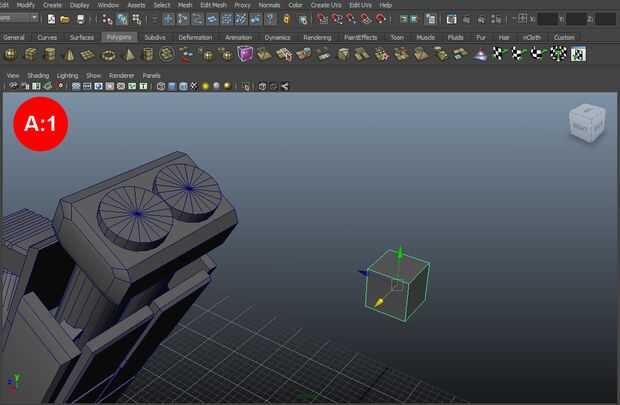Click the pyramid icon left of checkered icons

[480, 55]
